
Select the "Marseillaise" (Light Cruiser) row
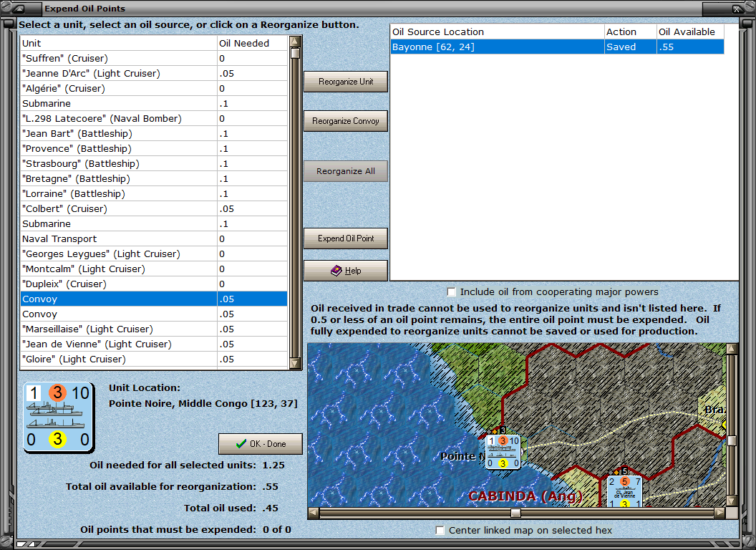(x=154, y=329)
